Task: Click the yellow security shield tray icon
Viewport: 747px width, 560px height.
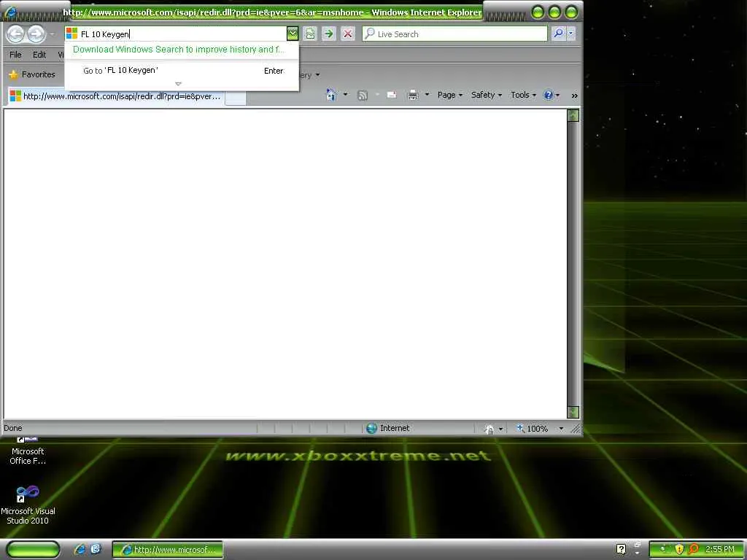Action: pyautogui.click(x=679, y=549)
